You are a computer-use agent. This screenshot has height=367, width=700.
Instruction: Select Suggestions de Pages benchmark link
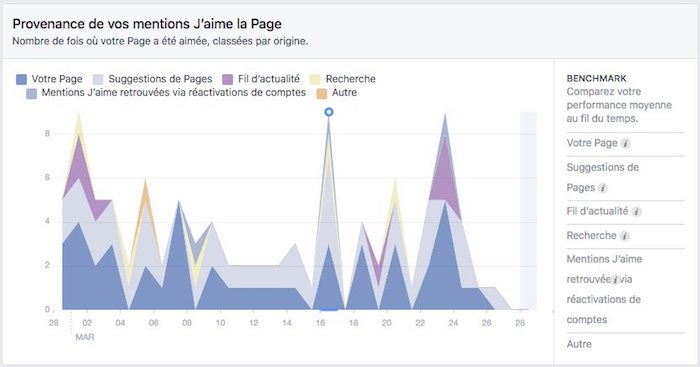coord(603,177)
